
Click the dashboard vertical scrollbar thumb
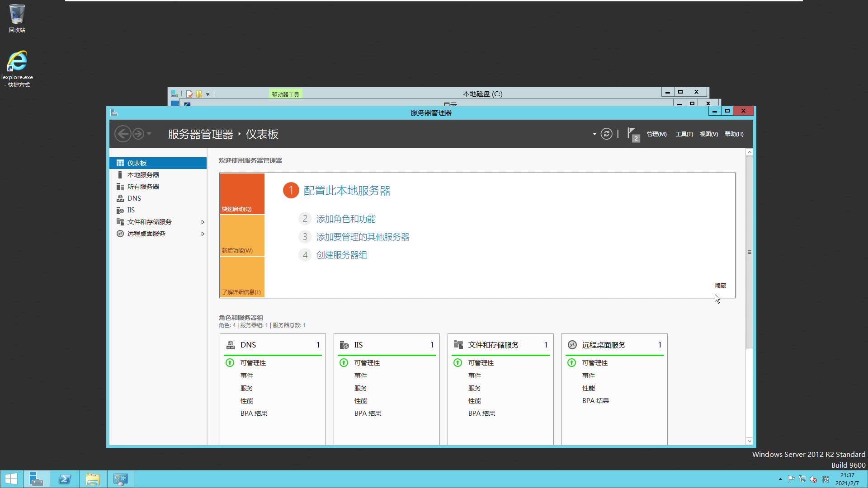pyautogui.click(x=749, y=252)
